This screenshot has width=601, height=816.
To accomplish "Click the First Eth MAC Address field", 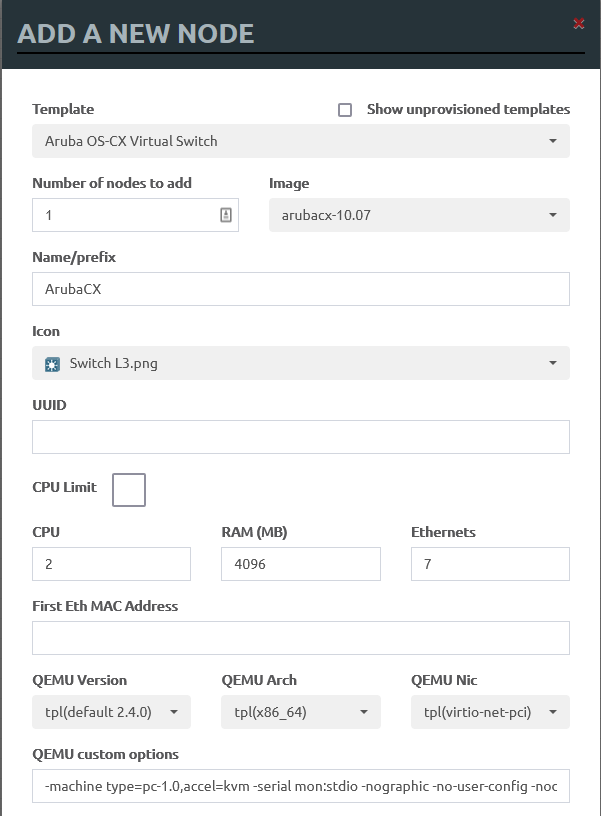I will pos(300,637).
